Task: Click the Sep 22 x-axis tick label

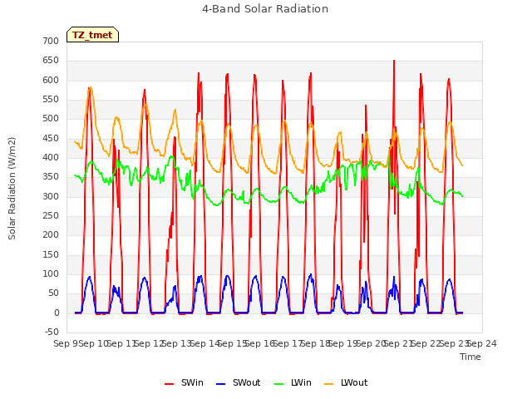Action: pyautogui.click(x=426, y=343)
